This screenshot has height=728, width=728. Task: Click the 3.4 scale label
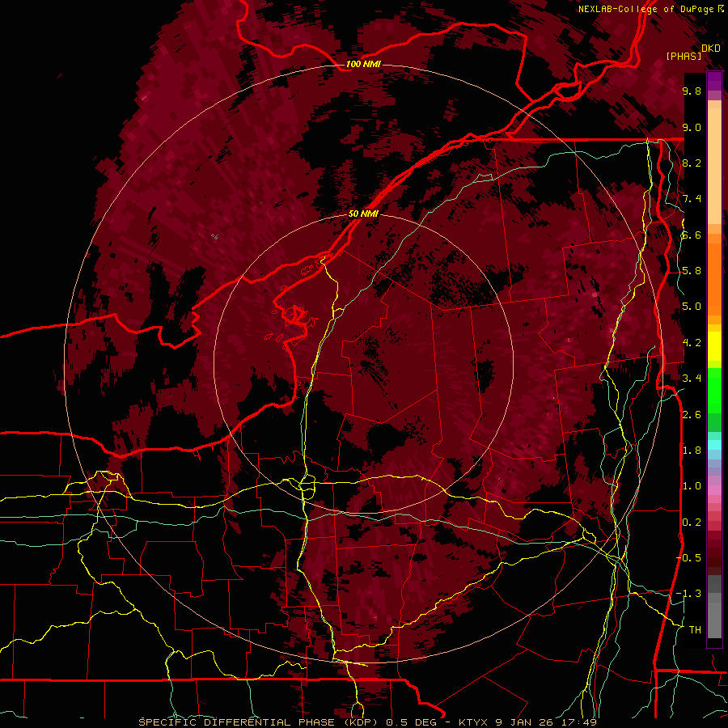[692, 378]
